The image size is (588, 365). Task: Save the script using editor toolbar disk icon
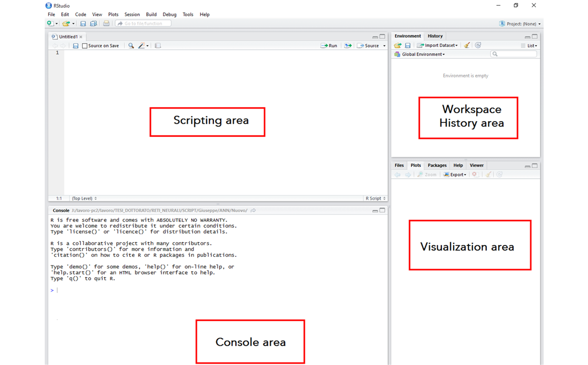point(75,46)
